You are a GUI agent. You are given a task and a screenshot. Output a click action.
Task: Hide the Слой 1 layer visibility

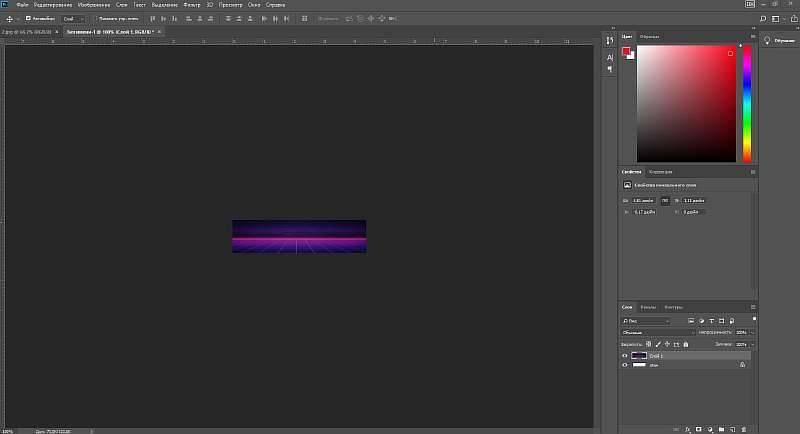tap(626, 355)
